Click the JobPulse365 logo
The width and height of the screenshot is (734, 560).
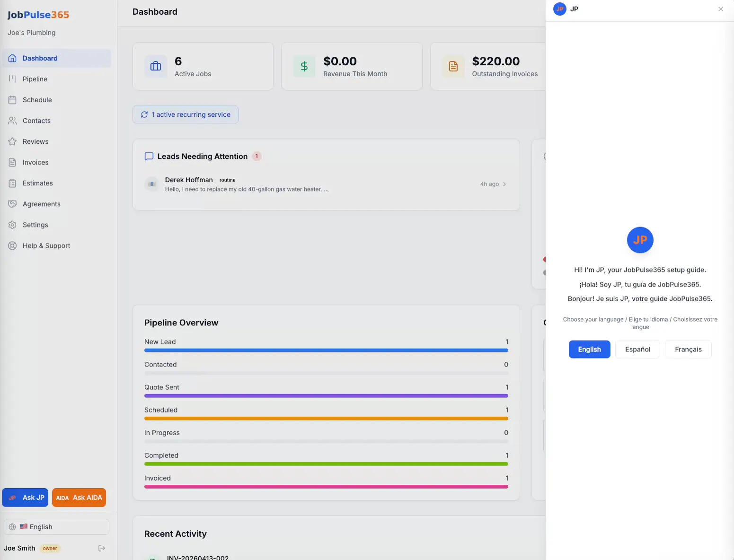[38, 15]
